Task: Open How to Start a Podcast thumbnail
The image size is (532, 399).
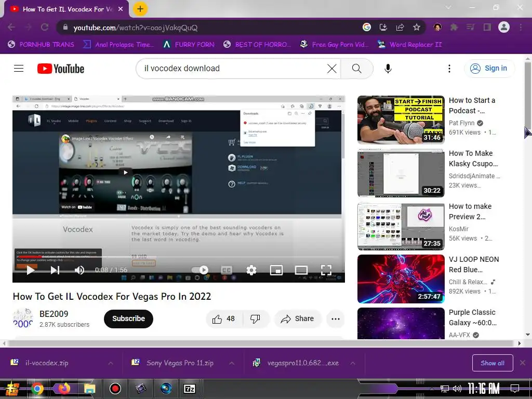Action: click(x=401, y=120)
